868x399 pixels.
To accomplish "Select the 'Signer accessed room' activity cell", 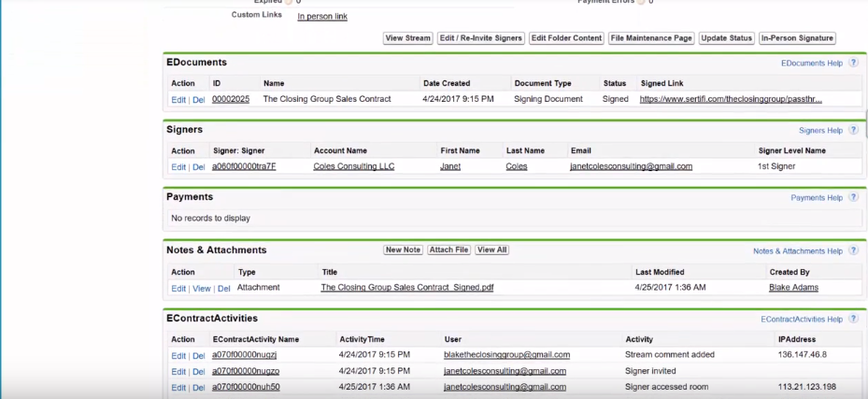I will 666,387.
